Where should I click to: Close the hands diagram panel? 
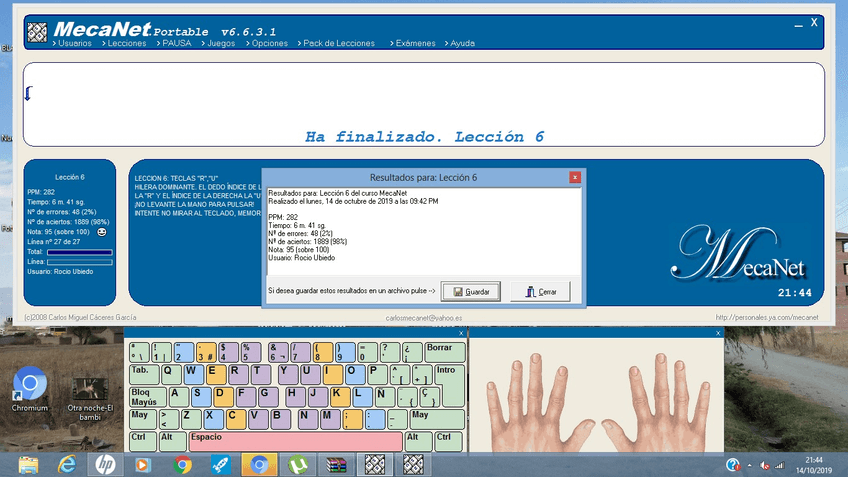click(718, 333)
